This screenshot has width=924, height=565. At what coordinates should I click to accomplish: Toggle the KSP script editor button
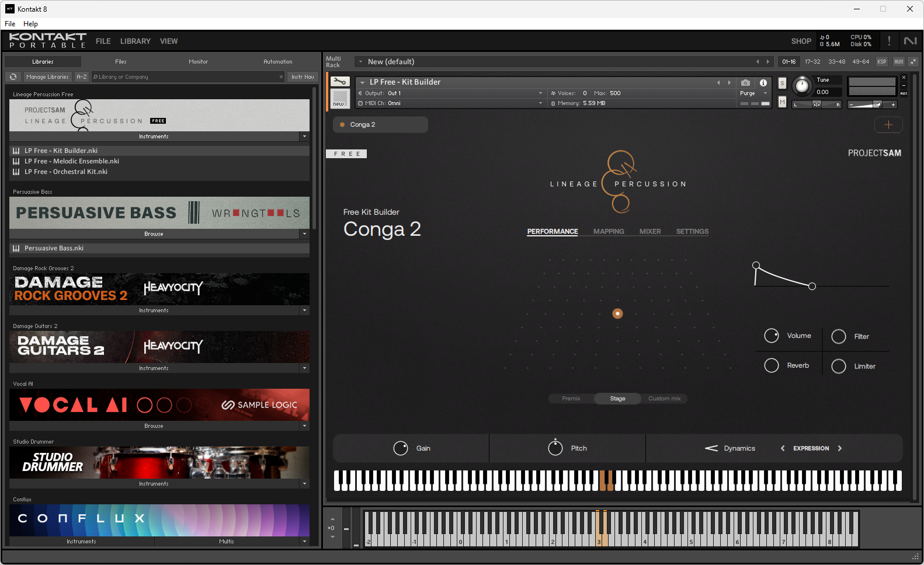pyautogui.click(x=881, y=61)
